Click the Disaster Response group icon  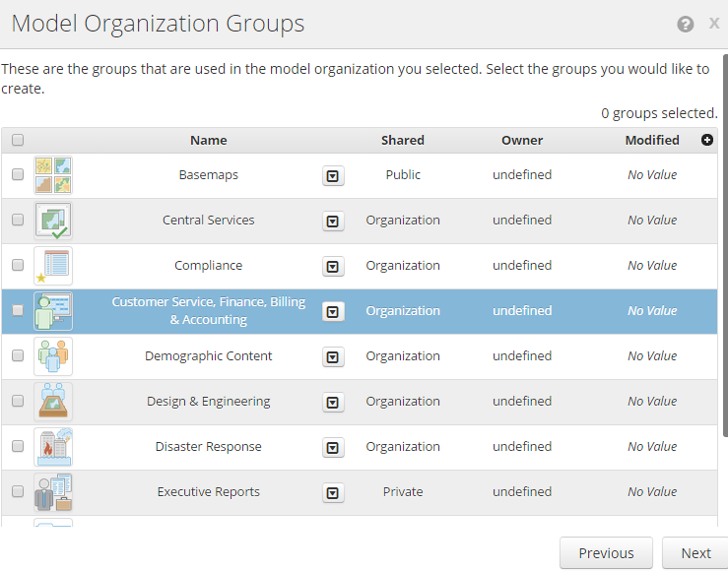[53, 447]
